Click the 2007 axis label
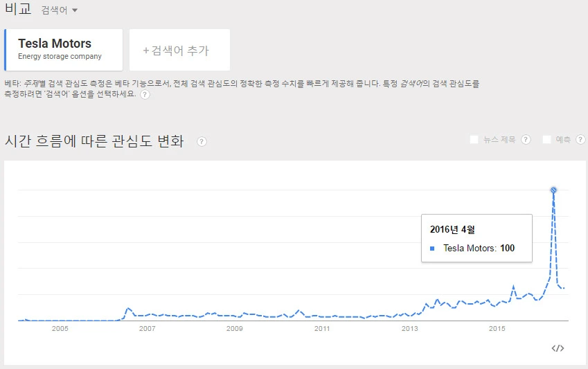This screenshot has width=588, height=369. coord(148,328)
